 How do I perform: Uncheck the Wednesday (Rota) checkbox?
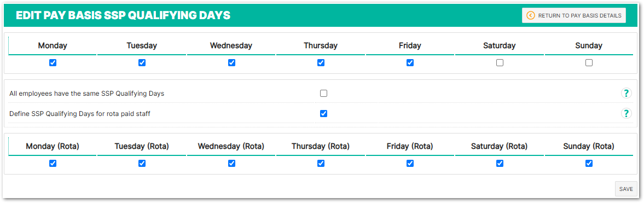[x=231, y=163]
